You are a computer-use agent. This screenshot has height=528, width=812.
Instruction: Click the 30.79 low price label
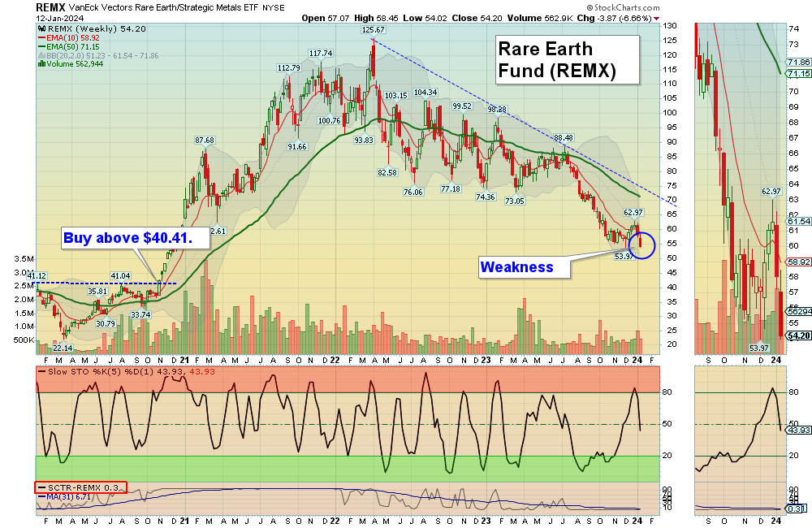(106, 324)
